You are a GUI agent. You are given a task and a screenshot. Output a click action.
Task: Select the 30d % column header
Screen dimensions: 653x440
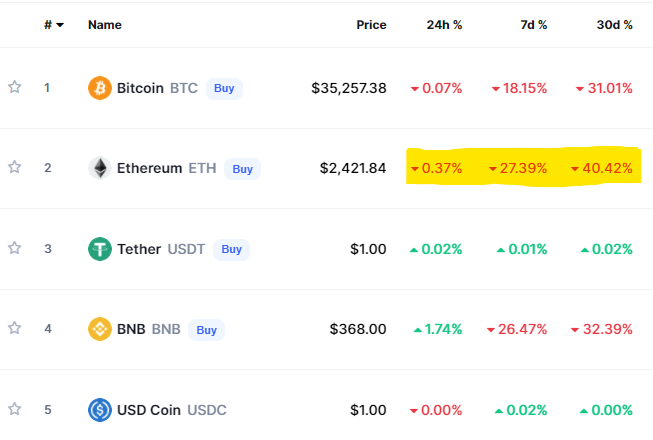coord(614,25)
